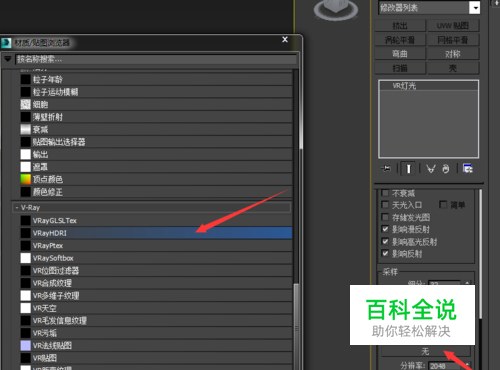Apply the 涡轮平滑 modifier button

click(x=400, y=40)
